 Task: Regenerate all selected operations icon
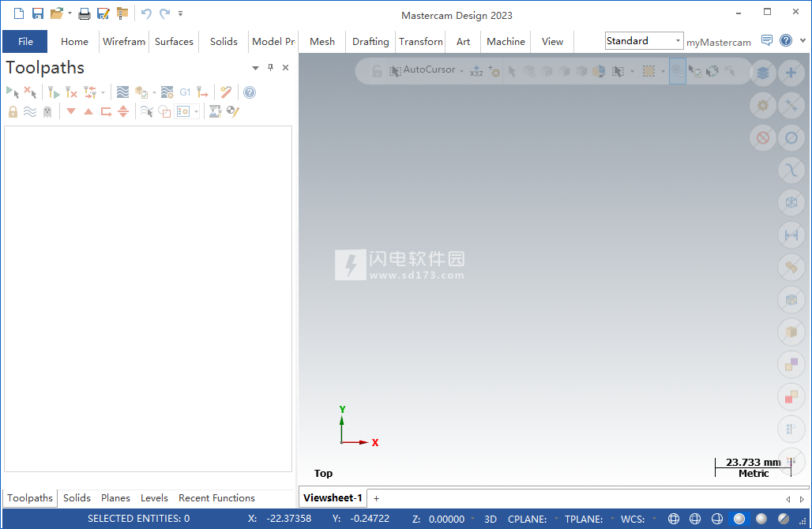click(x=54, y=92)
